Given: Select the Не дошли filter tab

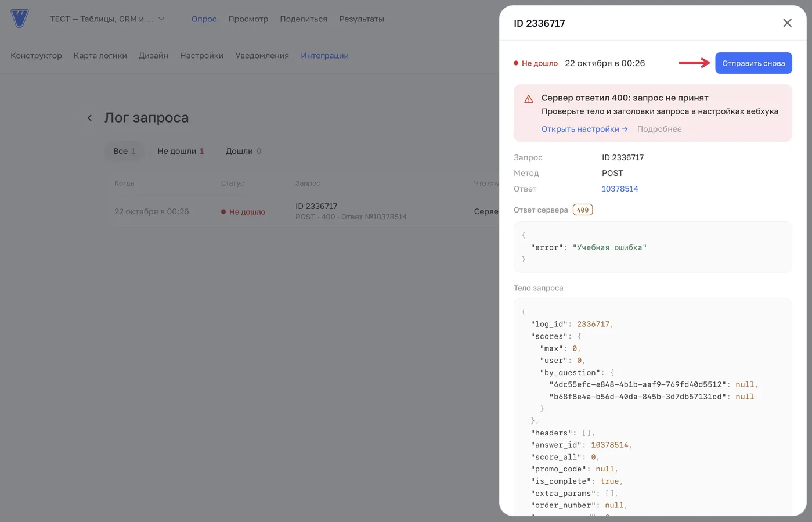Looking at the screenshot, I should click(x=181, y=151).
